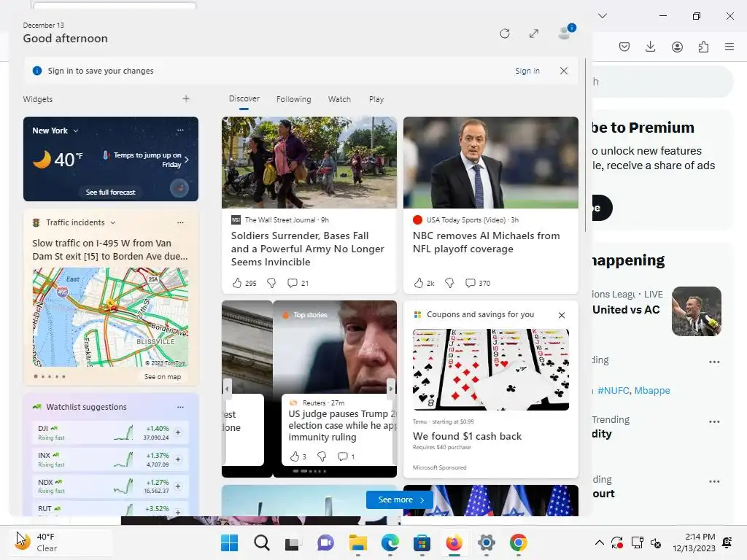Open the Windows Start menu

(229, 542)
